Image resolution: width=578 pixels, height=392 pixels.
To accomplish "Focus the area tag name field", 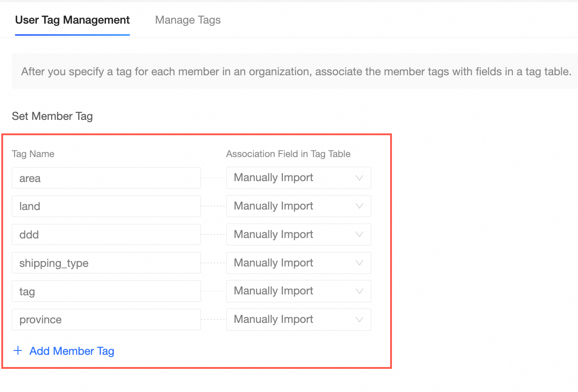I will 106,178.
